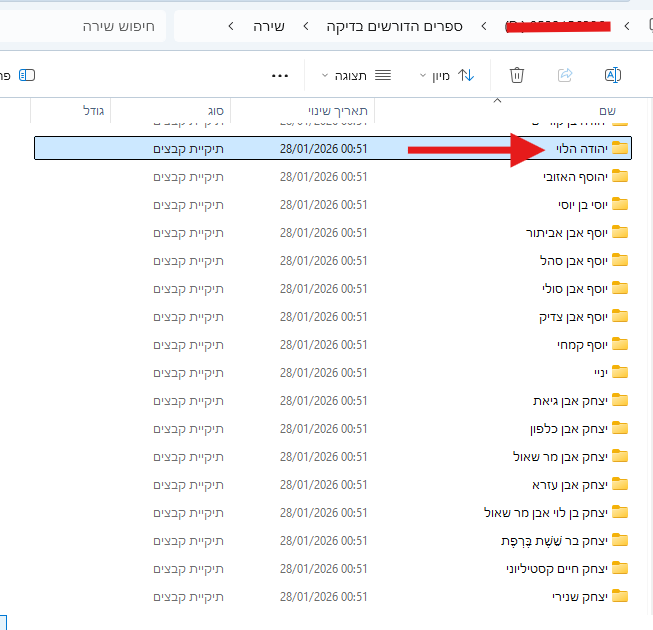
Task: Toggle the details pane icon
Action: coord(26,75)
